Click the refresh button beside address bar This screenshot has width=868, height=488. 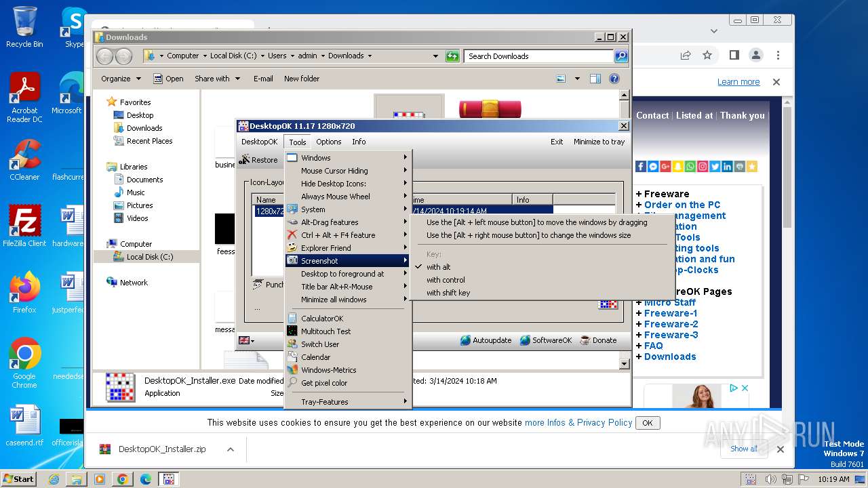452,56
